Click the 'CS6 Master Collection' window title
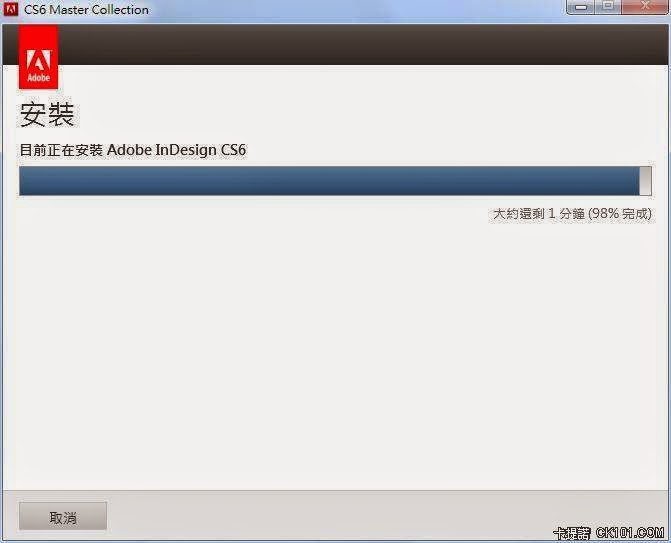 pos(86,9)
